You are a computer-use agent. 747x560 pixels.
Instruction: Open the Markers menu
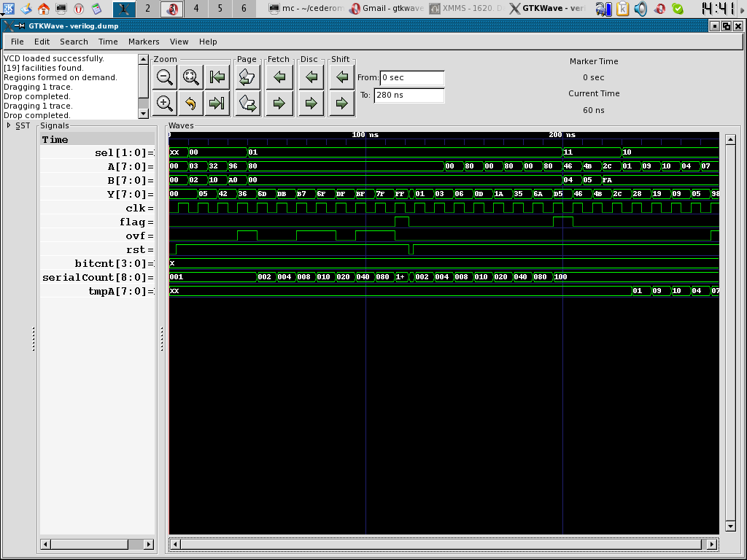pos(144,42)
